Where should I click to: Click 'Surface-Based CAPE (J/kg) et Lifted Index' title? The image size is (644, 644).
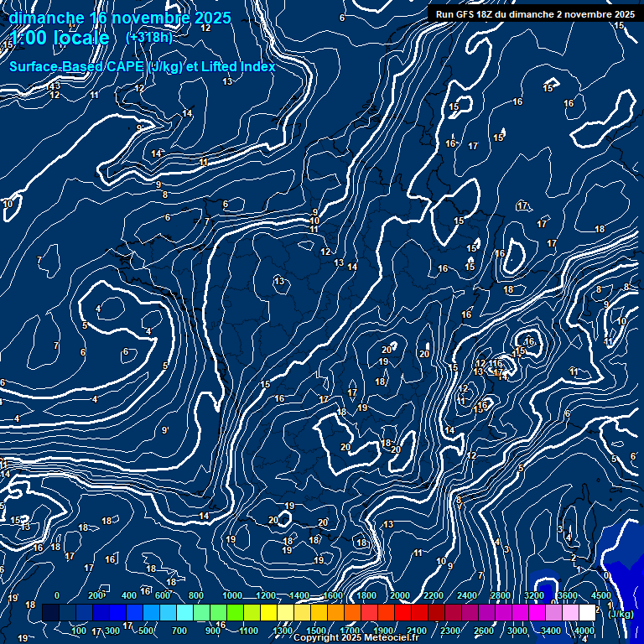[142, 67]
